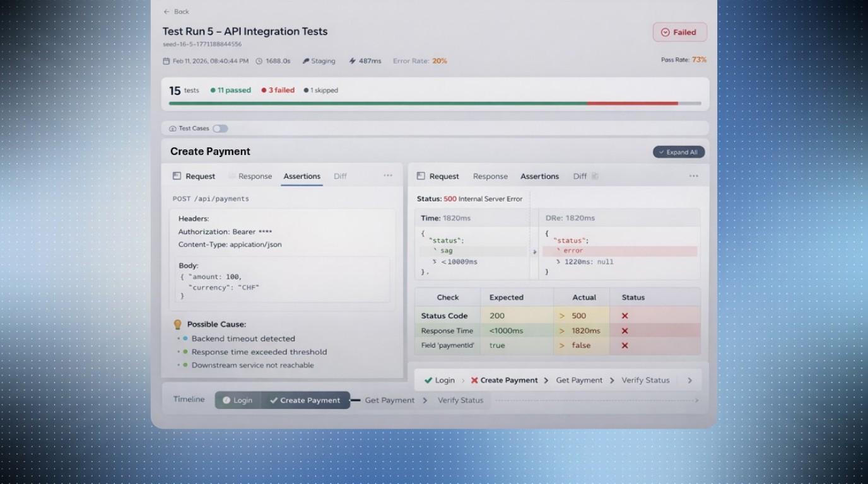This screenshot has height=484, width=868.
Task: Switch to Response tab in left pane
Action: click(255, 176)
